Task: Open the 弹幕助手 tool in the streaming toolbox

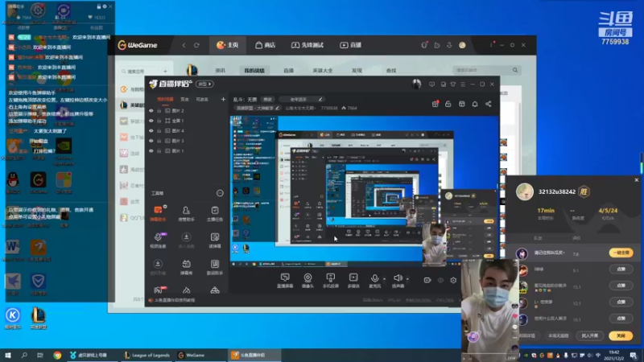Action: tap(158, 213)
